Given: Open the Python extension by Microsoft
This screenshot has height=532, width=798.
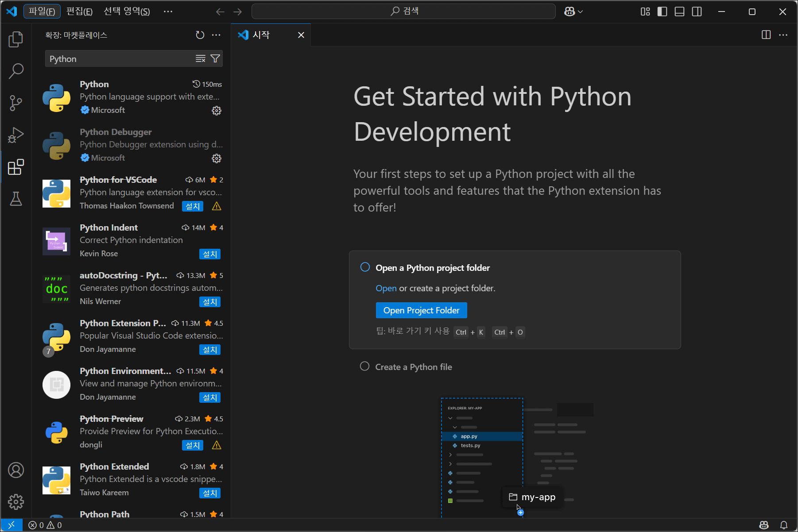Looking at the screenshot, I should (x=132, y=97).
